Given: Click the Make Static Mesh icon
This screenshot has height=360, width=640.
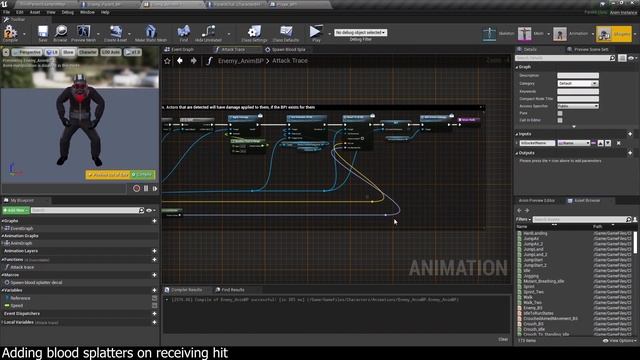Looking at the screenshot, I should pos(151,32).
